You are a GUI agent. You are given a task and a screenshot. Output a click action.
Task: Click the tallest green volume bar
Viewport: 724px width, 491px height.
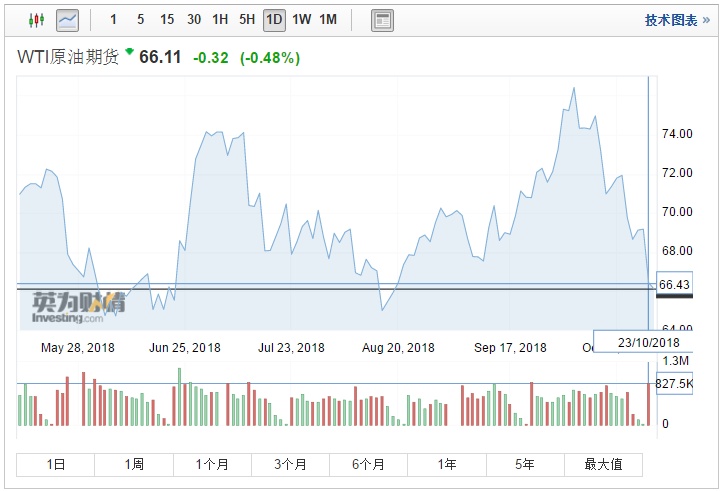(180, 396)
